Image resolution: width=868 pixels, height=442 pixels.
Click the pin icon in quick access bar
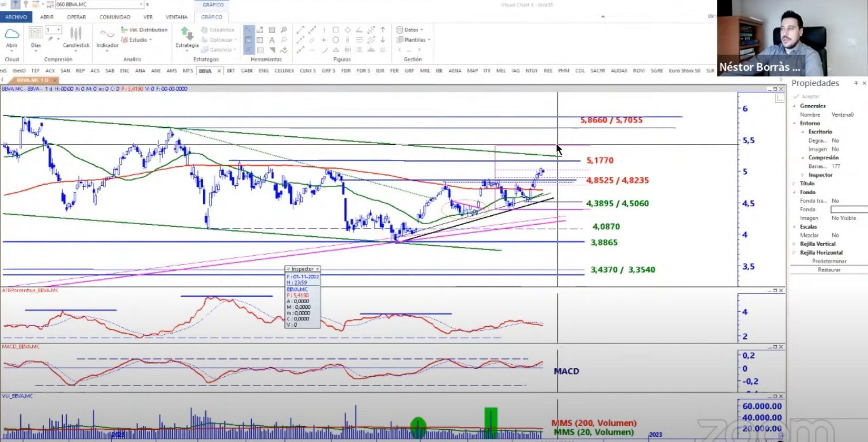25,4
